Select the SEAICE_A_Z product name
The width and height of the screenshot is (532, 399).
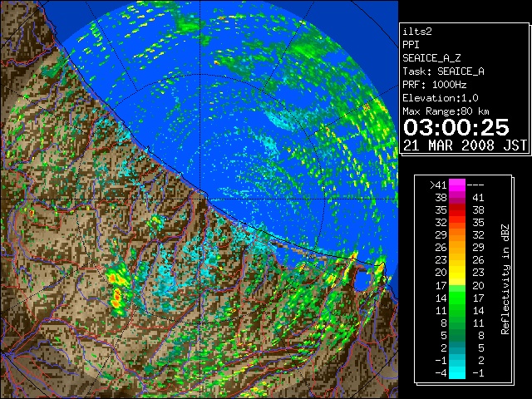click(431, 58)
